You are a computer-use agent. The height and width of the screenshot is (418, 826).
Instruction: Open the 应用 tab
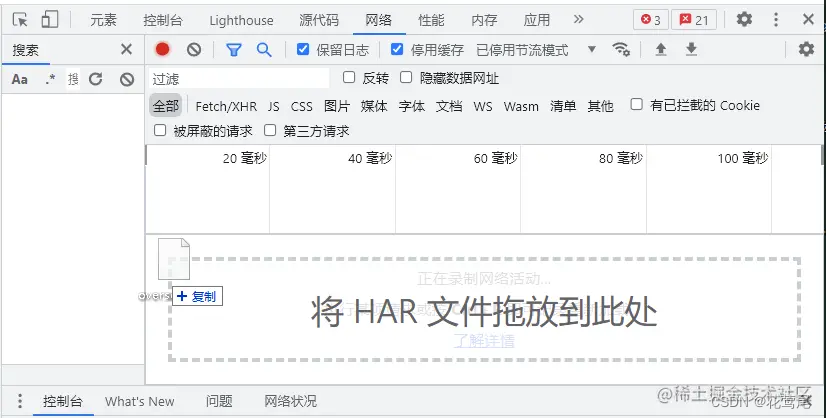(x=536, y=20)
